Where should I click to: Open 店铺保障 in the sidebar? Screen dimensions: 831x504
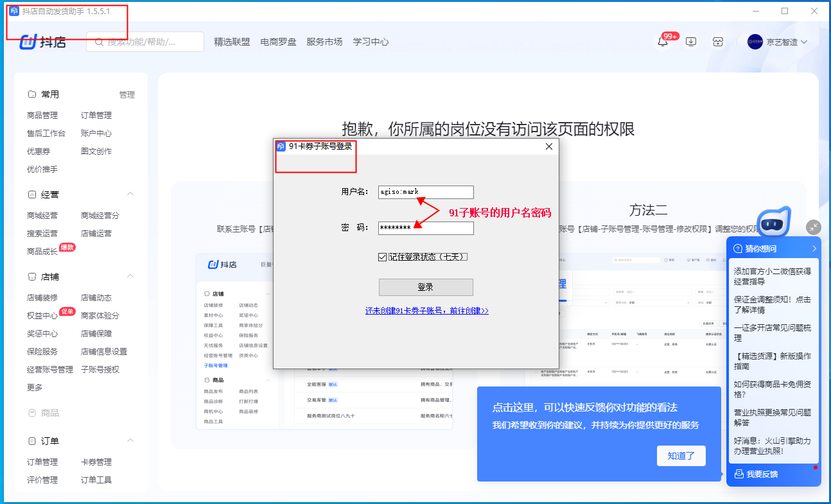click(96, 334)
